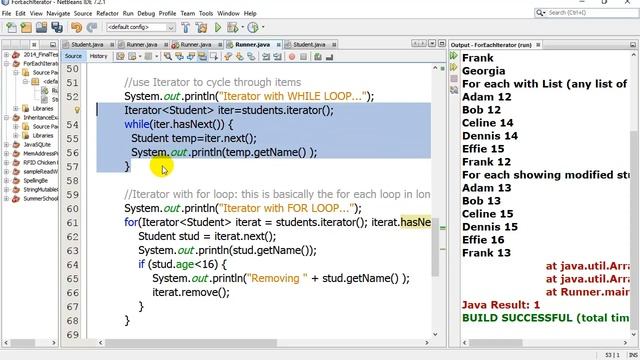Click 'BUILD SUCCESSFUL' line in Output

pyautogui.click(x=545, y=318)
